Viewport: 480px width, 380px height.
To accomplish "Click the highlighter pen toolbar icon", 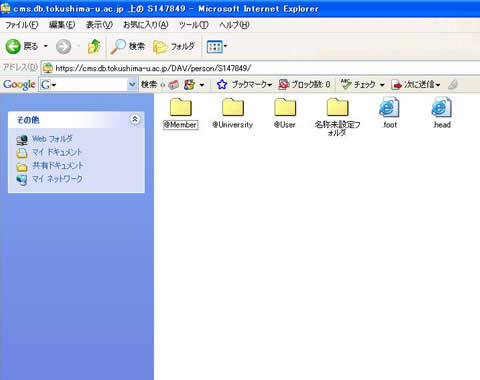I will 453,85.
